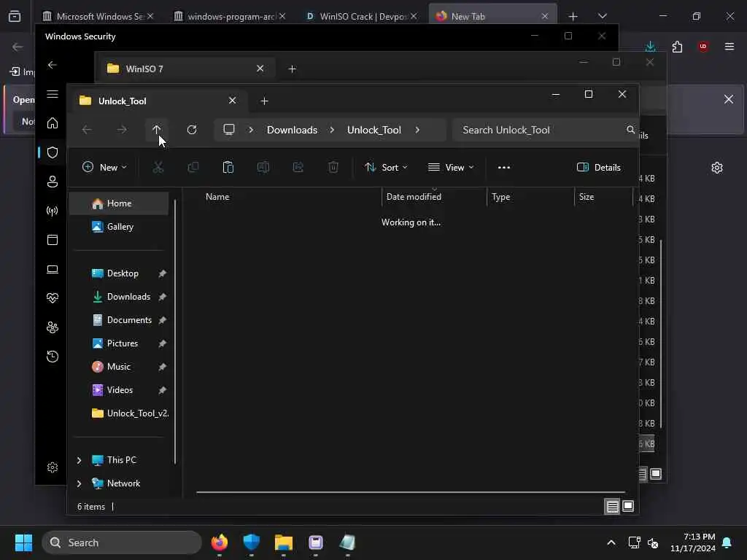Switch to Microsoft Windows Se… browser tab
Image resolution: width=747 pixels, height=560 pixels.
[99, 16]
